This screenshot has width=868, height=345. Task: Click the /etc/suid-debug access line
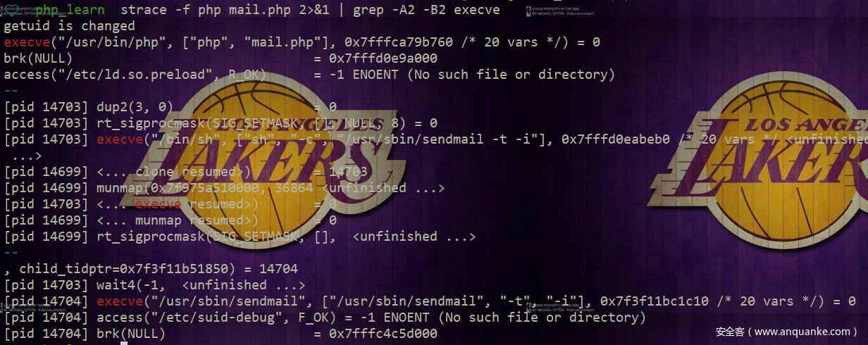[325, 318]
